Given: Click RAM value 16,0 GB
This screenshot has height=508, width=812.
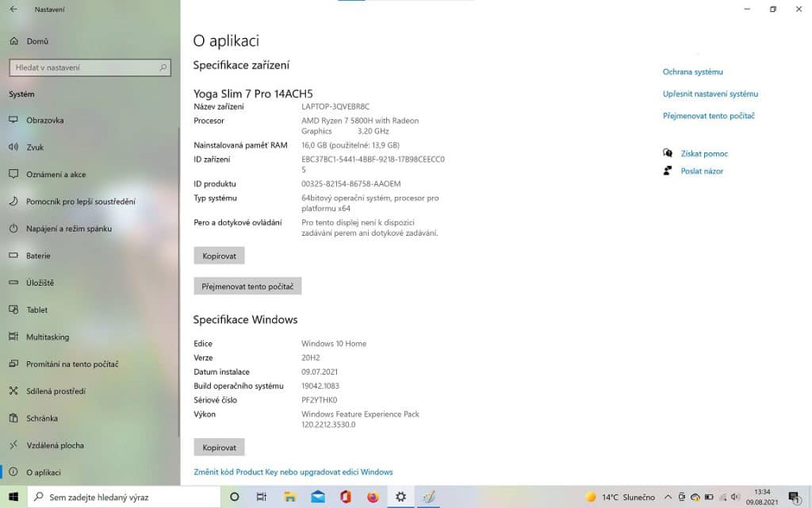Looking at the screenshot, I should tap(350, 145).
